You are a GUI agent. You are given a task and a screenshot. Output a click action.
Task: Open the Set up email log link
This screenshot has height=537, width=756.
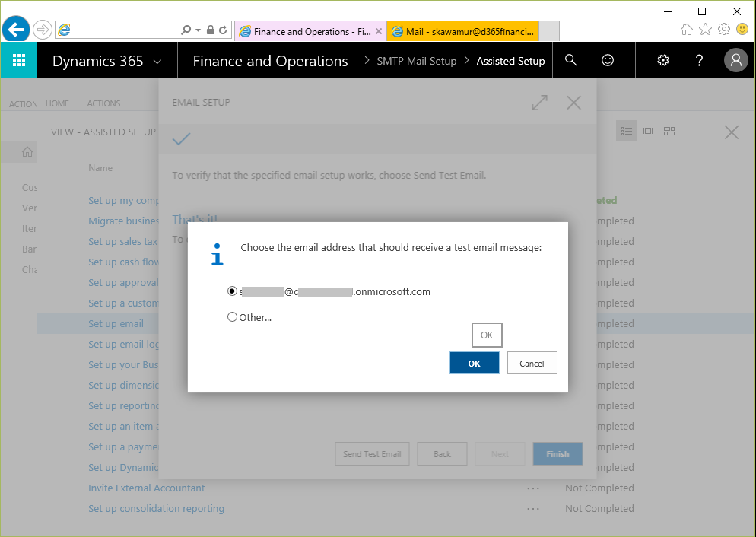[123, 344]
